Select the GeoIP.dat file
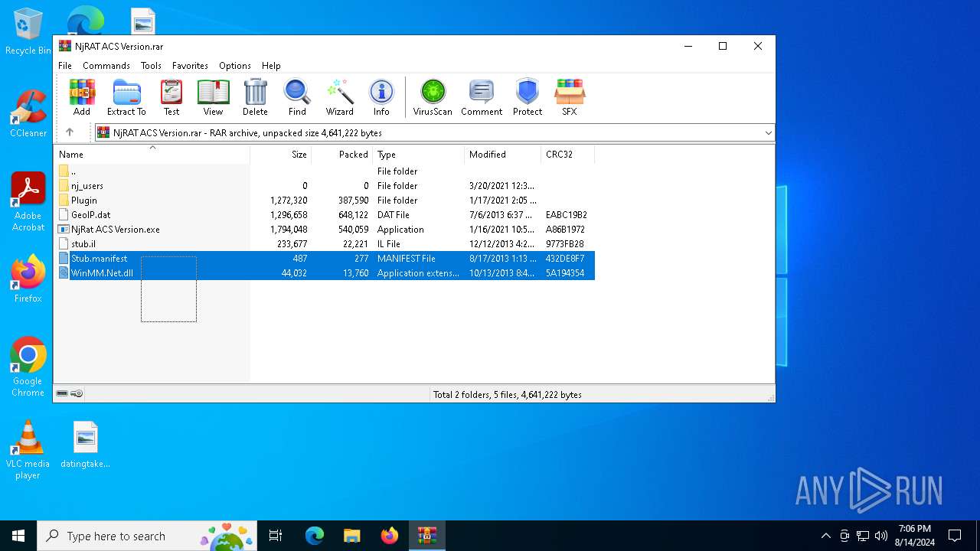 (x=325, y=215)
